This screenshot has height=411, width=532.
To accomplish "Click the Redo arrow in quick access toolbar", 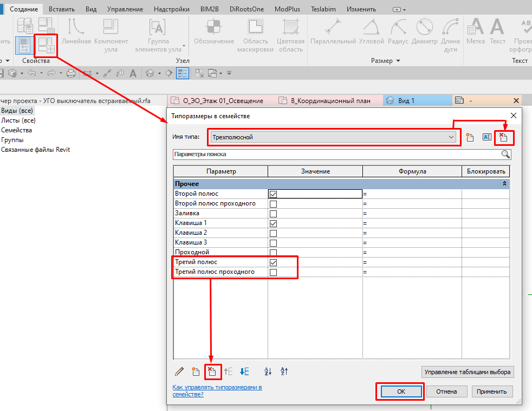I will [51, 73].
